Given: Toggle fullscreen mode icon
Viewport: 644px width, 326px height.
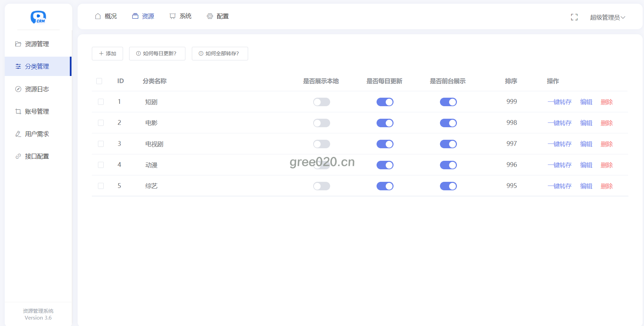Looking at the screenshot, I should coord(574,17).
